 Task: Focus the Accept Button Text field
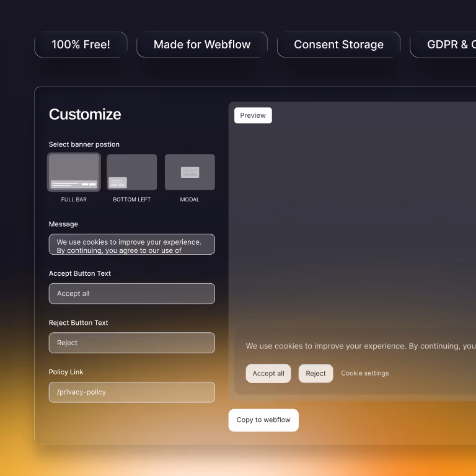132,294
